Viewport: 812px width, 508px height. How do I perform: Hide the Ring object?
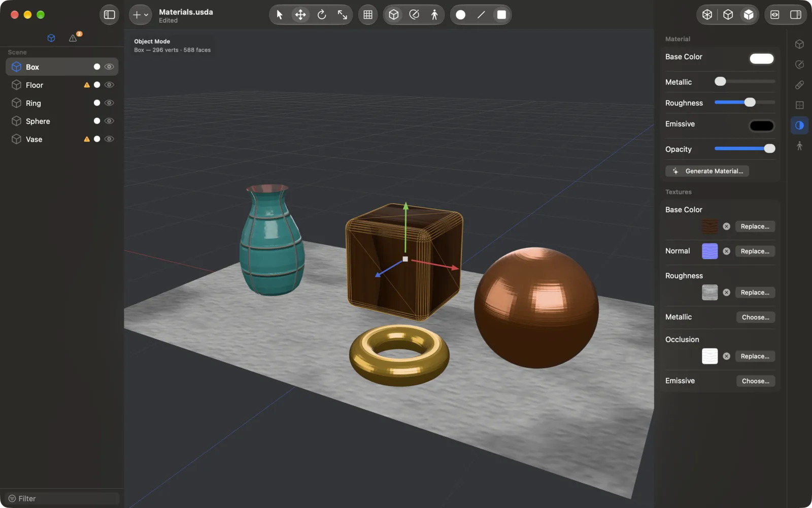pyautogui.click(x=109, y=103)
